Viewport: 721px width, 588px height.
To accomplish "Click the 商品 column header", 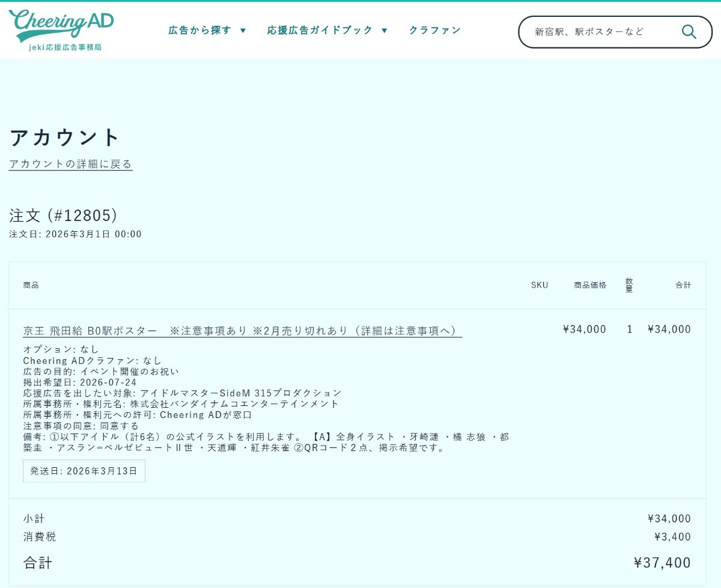I will [x=31, y=285].
